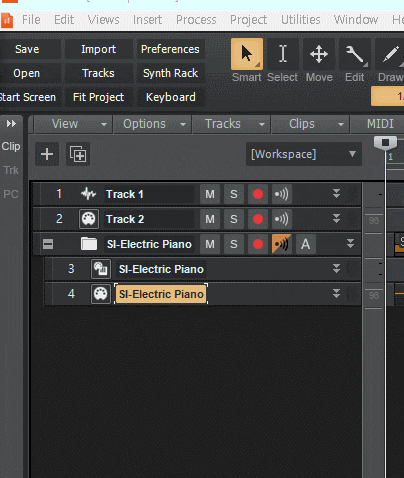Image resolution: width=404 pixels, height=478 pixels.
Task: Click the add track plus button
Action: pyautogui.click(x=47, y=154)
